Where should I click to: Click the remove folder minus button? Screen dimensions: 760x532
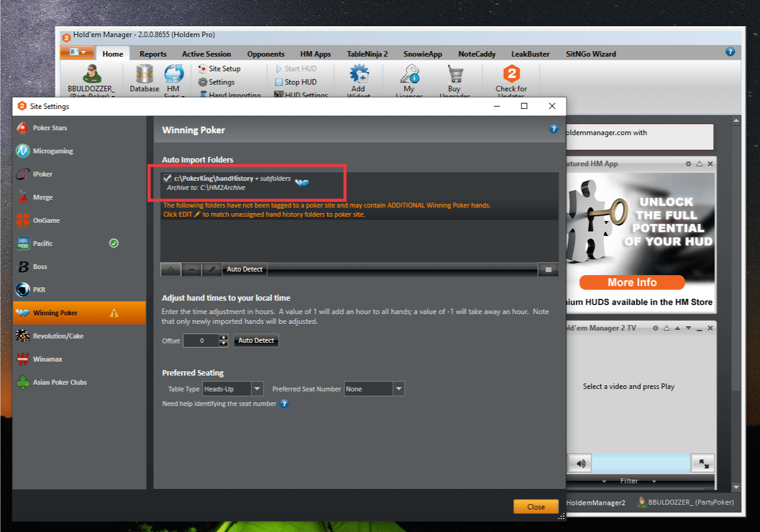(190, 270)
